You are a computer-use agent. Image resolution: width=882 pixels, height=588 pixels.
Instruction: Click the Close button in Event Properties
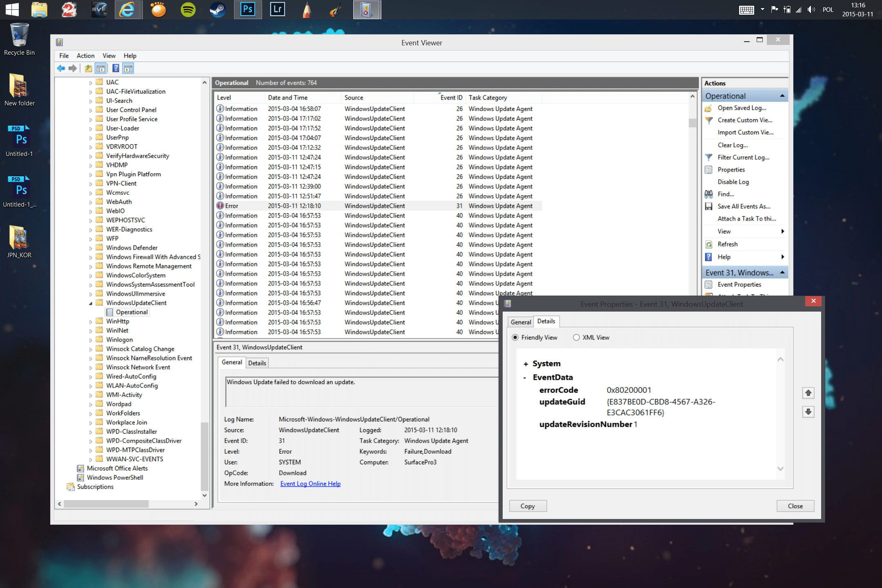pos(795,506)
